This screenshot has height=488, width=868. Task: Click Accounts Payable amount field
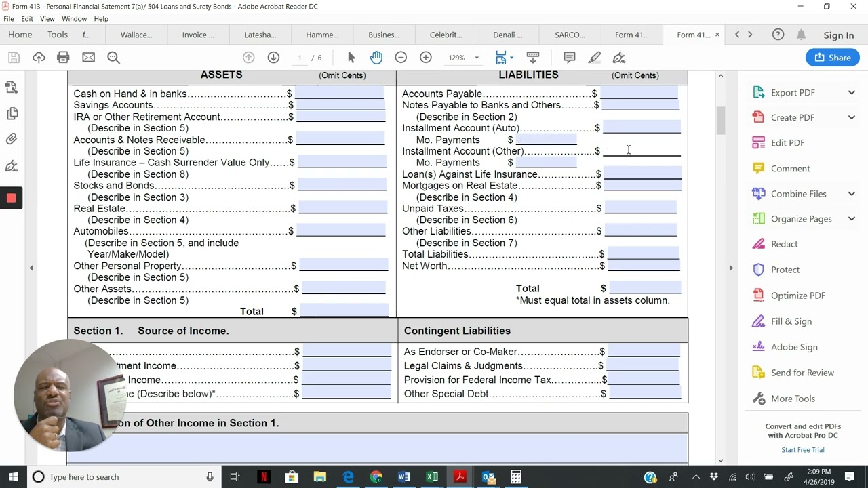coord(639,93)
